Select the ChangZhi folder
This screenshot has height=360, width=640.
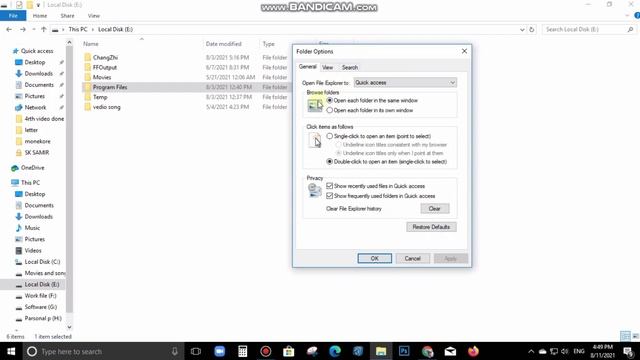pos(105,58)
